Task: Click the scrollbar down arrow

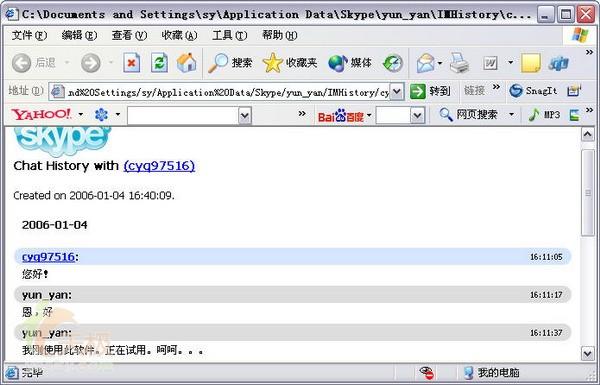Action: pos(588,353)
